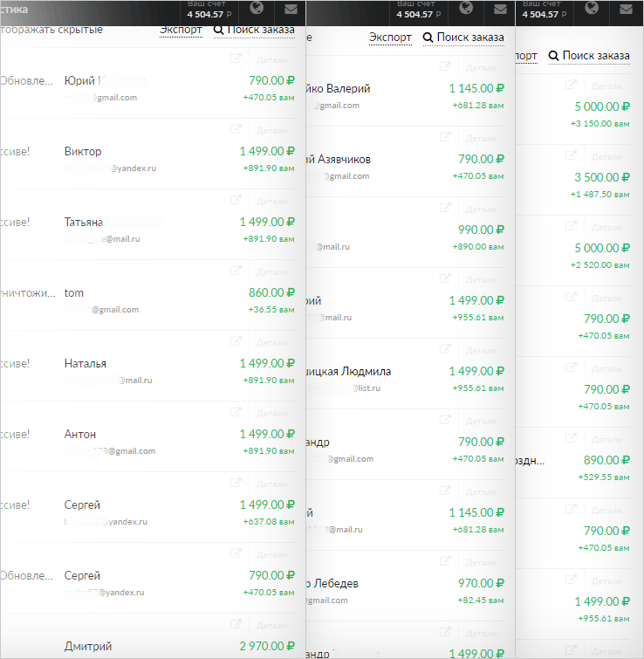This screenshot has height=659, width=644.
Task: Click Экспорт link in the leftmost panel
Action: 180,30
